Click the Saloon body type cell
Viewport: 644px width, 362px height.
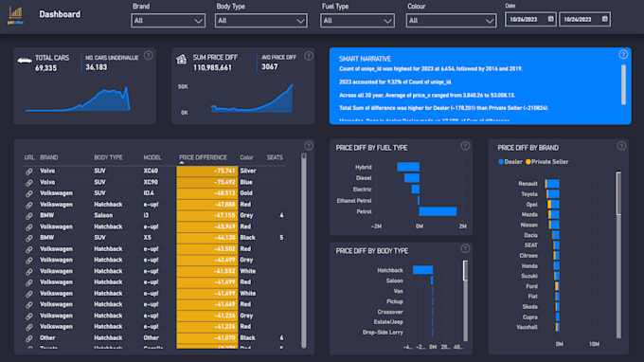(x=103, y=215)
